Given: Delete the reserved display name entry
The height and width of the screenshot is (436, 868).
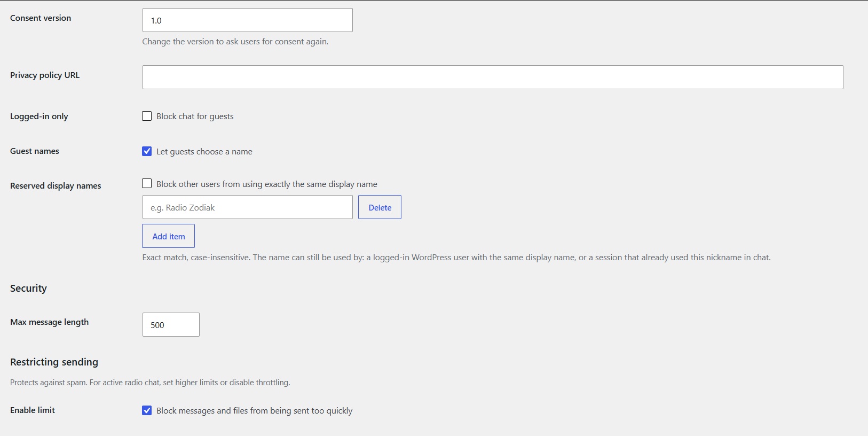Looking at the screenshot, I should click(380, 207).
